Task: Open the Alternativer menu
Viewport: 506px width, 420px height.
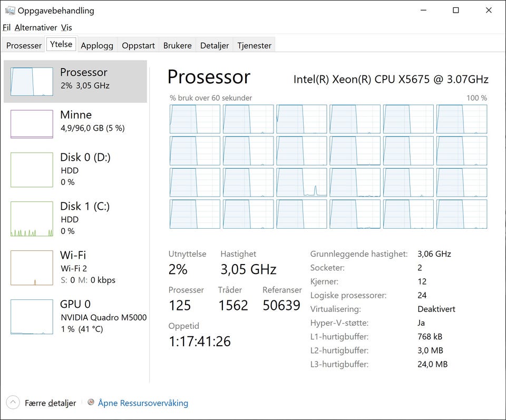Action: [x=35, y=27]
